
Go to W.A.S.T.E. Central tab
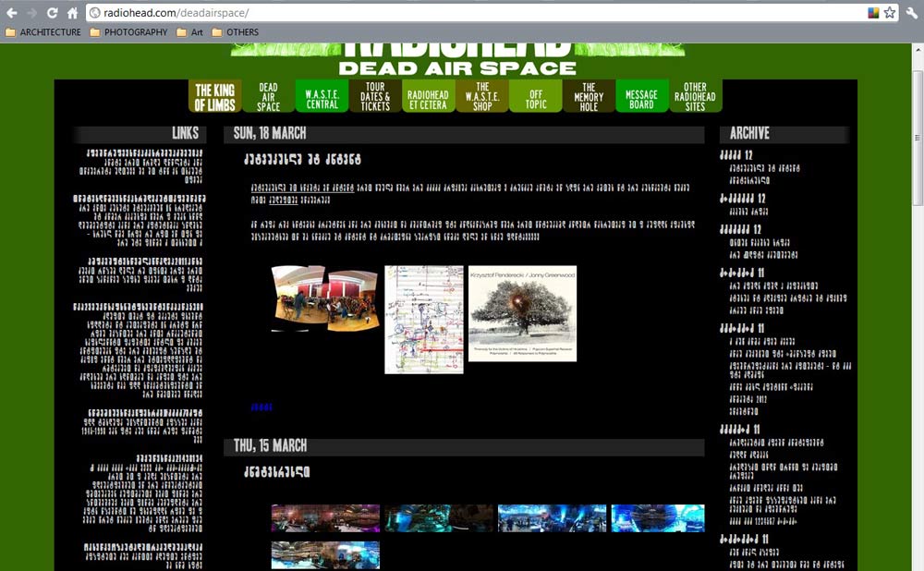coord(322,96)
